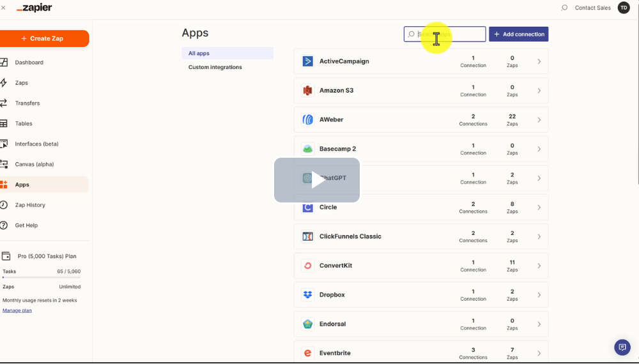
Task: Click the Dashboard icon in sidebar
Action: pyautogui.click(x=4, y=63)
